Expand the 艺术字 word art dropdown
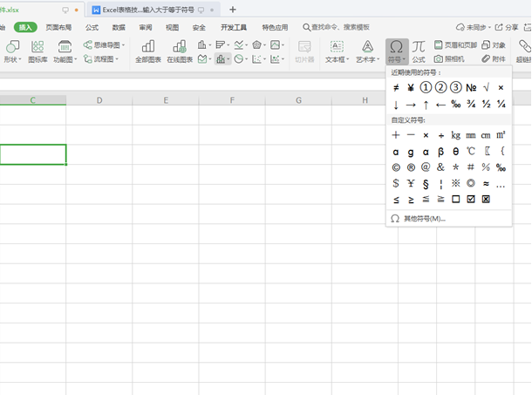The width and height of the screenshot is (532, 395). 368,60
